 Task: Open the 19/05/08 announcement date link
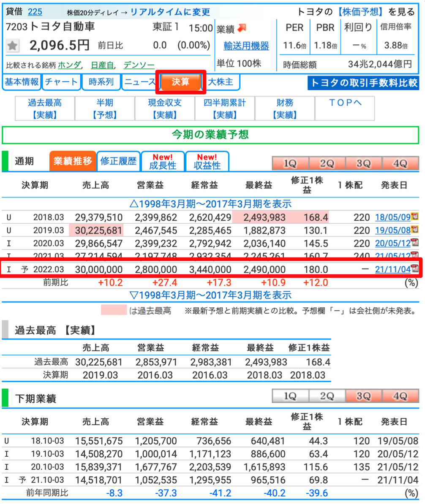[x=393, y=230]
